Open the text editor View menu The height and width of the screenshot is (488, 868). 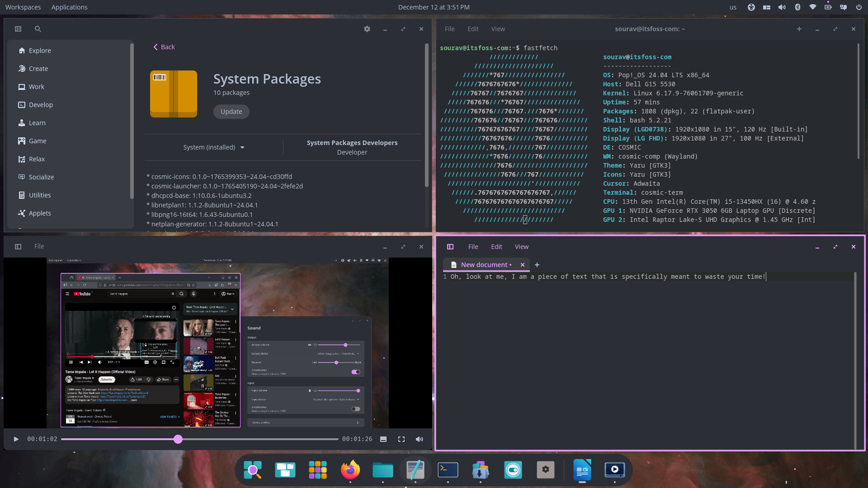(521, 247)
